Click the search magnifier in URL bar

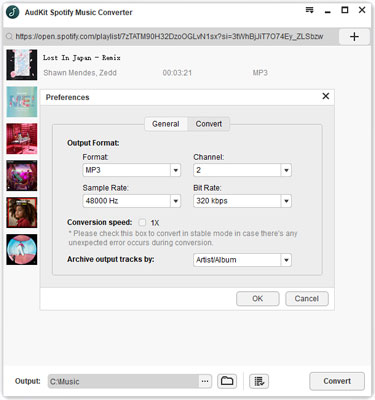coord(10,36)
